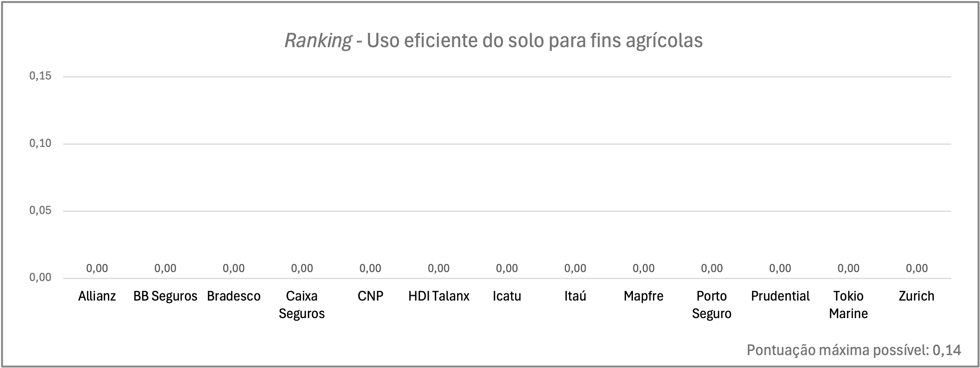Select the data label above Zurich
This screenshot has height=368, width=980.
click(917, 268)
